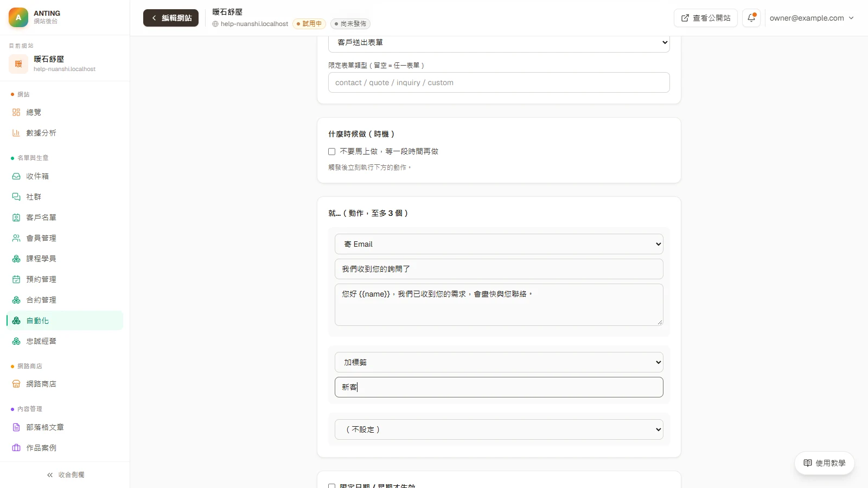Click the 課程學員 icon in sidebar
Image resolution: width=868 pixels, height=488 pixels.
(16, 259)
